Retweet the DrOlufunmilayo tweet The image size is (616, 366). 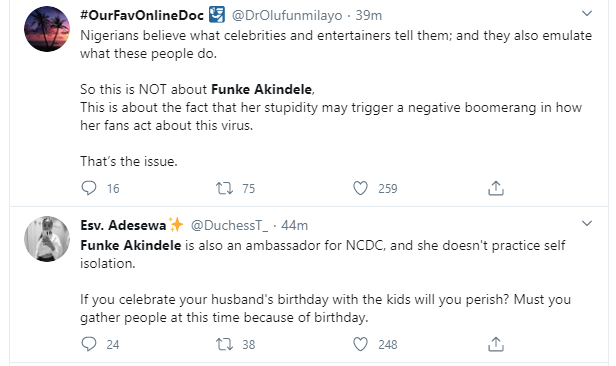pyautogui.click(x=224, y=188)
